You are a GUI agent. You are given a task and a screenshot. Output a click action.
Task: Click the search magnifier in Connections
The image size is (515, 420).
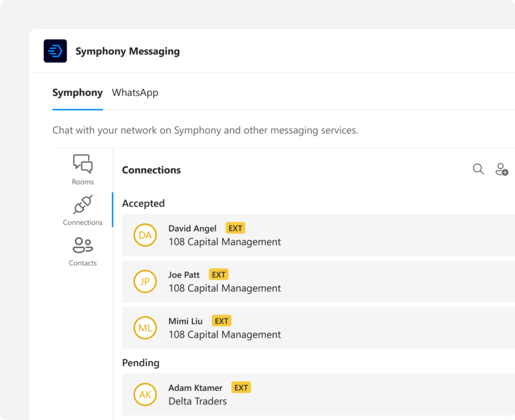(x=478, y=170)
